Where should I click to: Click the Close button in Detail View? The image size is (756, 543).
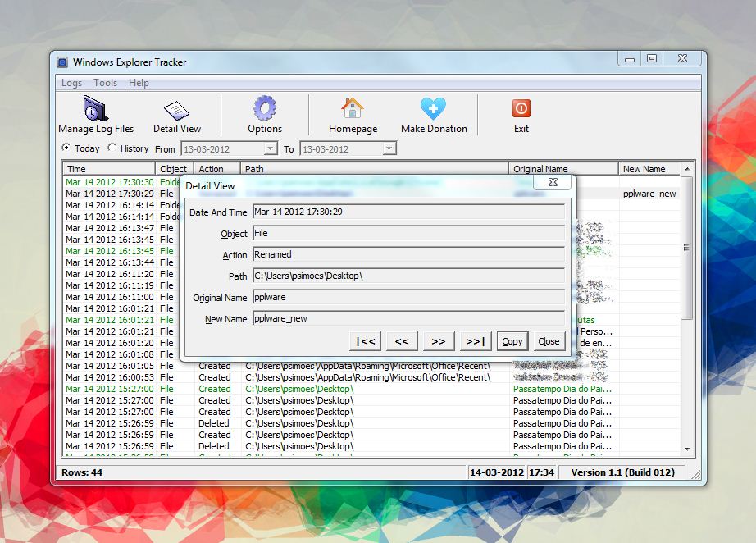point(549,341)
